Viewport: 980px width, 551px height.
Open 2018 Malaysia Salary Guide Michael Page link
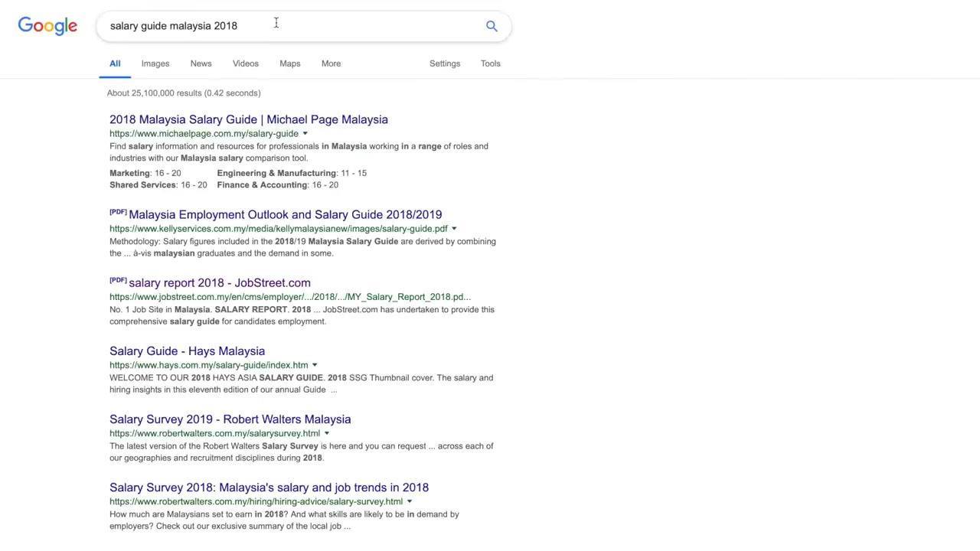(249, 119)
